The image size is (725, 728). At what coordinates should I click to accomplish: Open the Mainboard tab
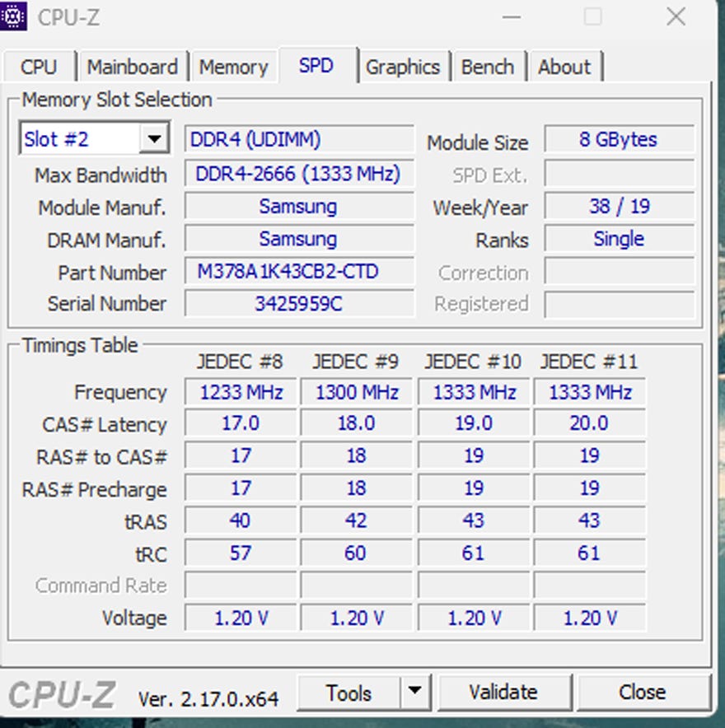(x=133, y=67)
